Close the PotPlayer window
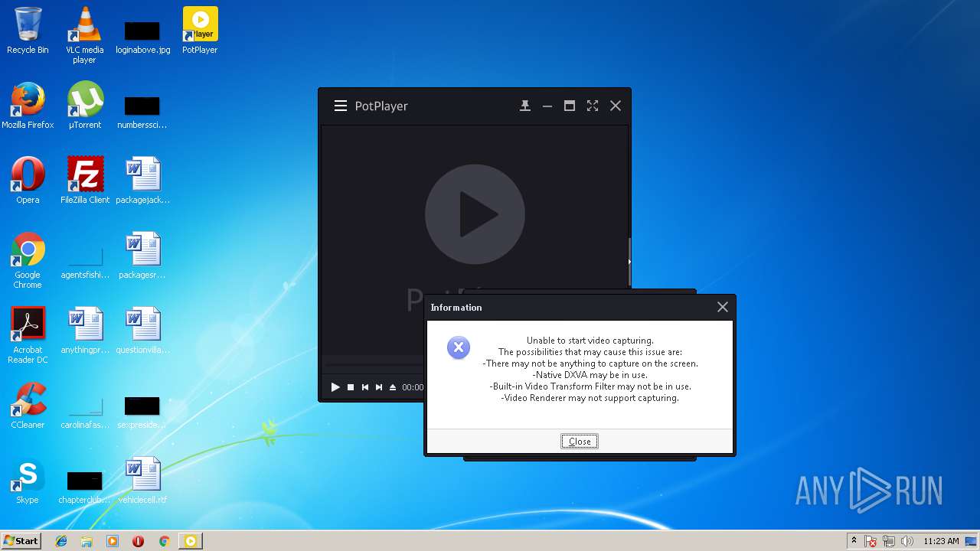The width and height of the screenshot is (980, 551). (x=616, y=106)
